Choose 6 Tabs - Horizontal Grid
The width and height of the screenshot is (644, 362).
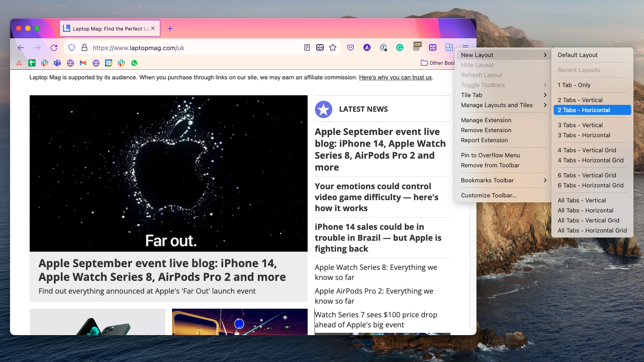click(592, 186)
